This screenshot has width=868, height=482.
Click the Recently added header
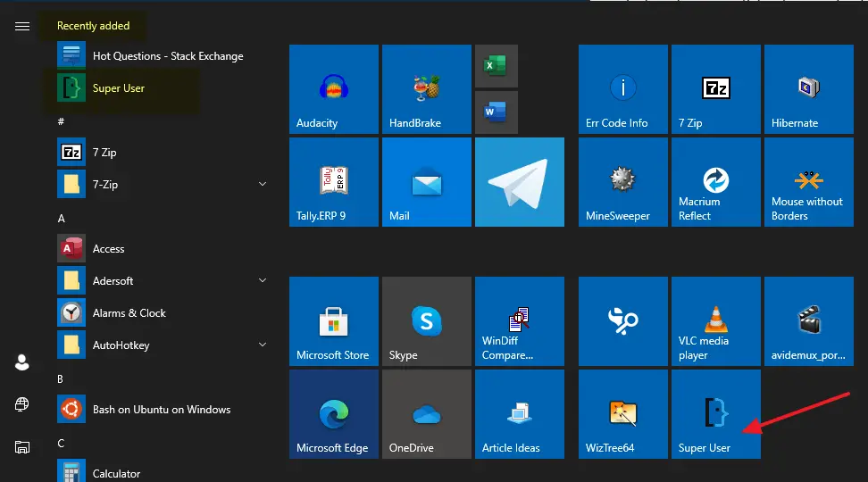coord(93,26)
